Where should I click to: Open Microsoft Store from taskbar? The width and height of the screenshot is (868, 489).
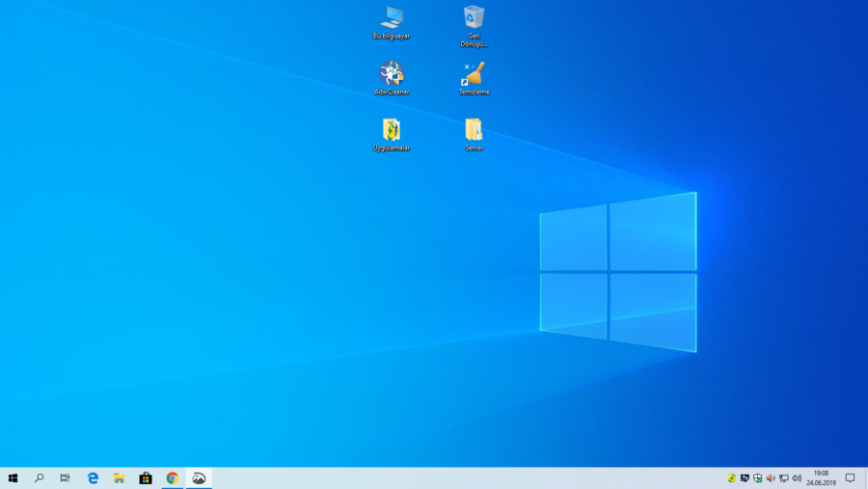click(x=146, y=478)
